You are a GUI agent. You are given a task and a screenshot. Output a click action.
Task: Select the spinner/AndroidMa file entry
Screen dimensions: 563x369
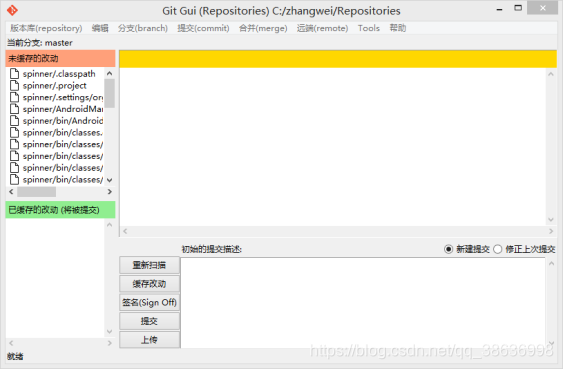point(63,109)
